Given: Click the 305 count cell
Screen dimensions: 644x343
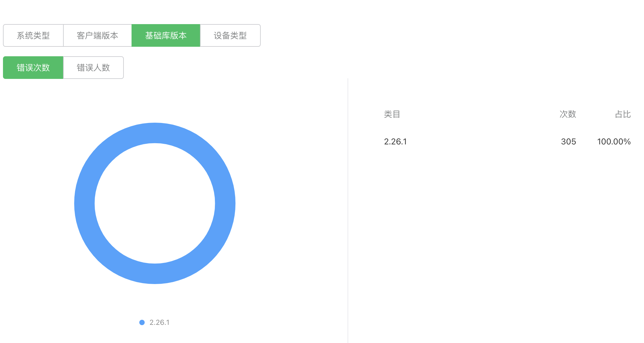Looking at the screenshot, I should pos(568,141).
